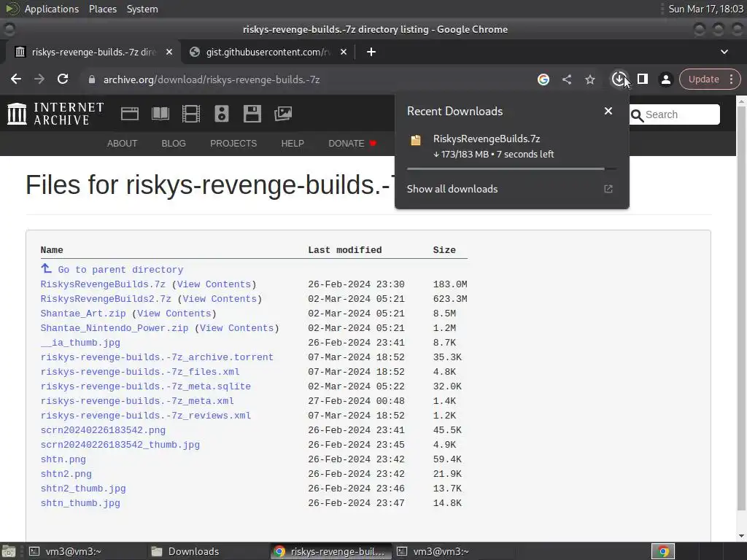Open __ia_thumb.jpg file
Viewport: 747px width, 560px height.
click(80, 343)
